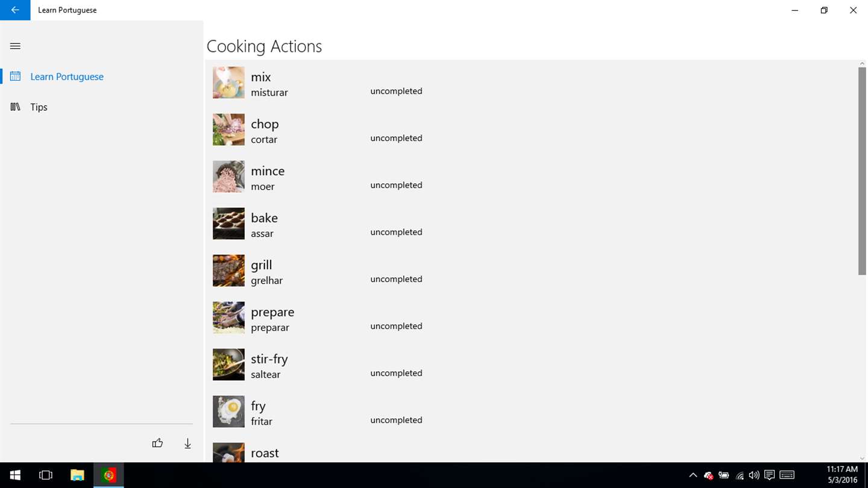Click the thumbs-up like icon
The image size is (868, 488).
(157, 443)
